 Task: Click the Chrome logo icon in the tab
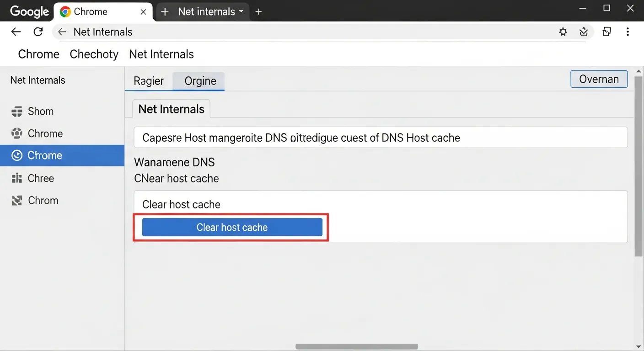[65, 12]
